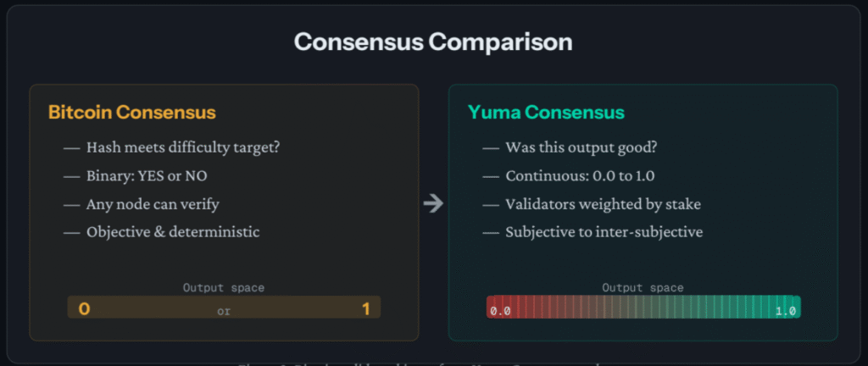Click "Validators weighted by stake" text
Screen dimensions: 868x366
[602, 203]
